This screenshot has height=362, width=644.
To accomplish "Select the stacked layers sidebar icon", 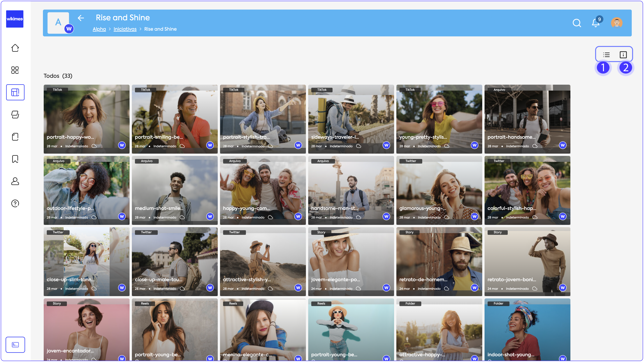I will coord(15,114).
